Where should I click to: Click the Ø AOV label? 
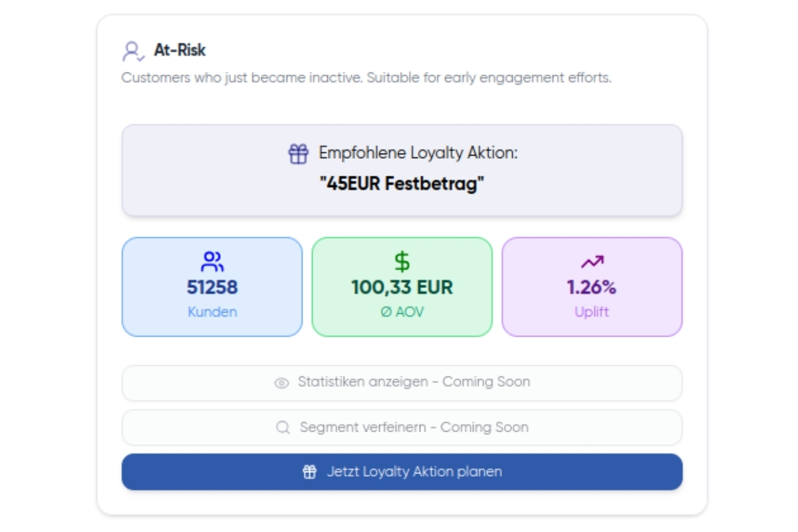coord(402,312)
